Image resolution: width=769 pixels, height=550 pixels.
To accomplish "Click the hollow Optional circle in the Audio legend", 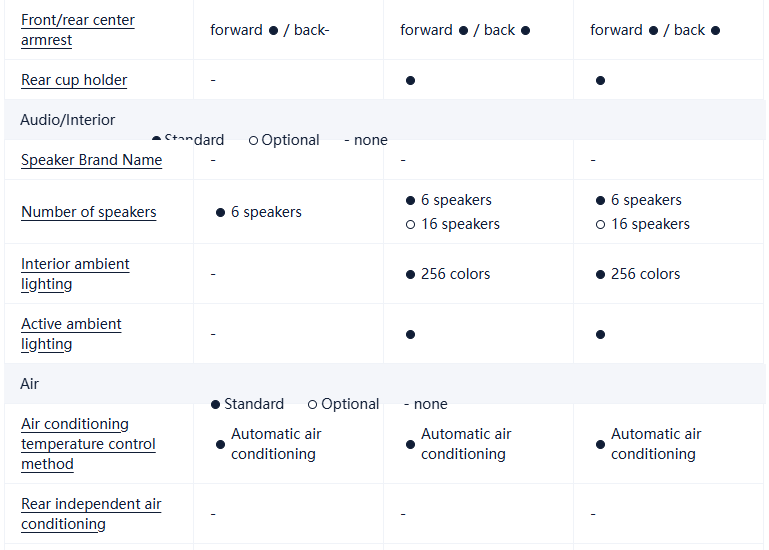I will tap(254, 141).
